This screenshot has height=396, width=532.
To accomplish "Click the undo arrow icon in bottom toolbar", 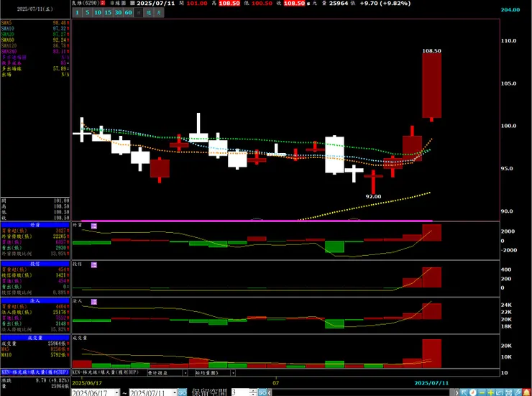I will 500,392.
